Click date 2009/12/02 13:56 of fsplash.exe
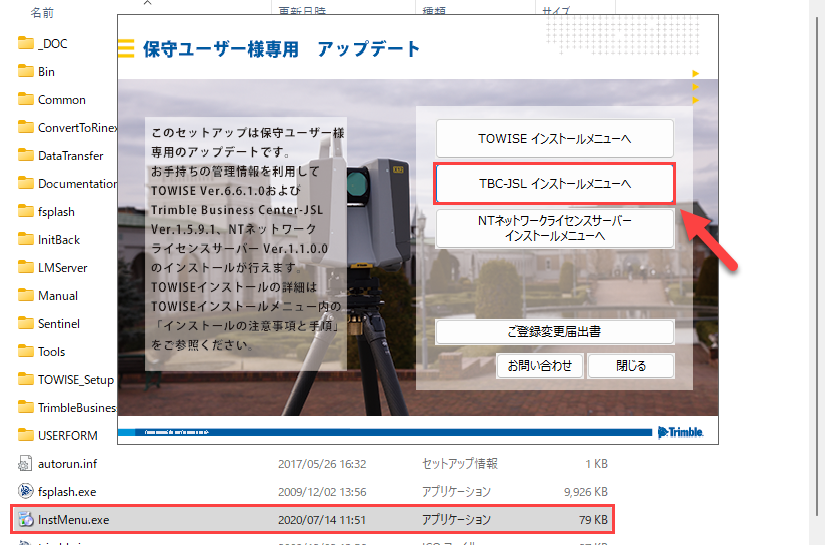825x545 pixels. pyautogui.click(x=322, y=492)
